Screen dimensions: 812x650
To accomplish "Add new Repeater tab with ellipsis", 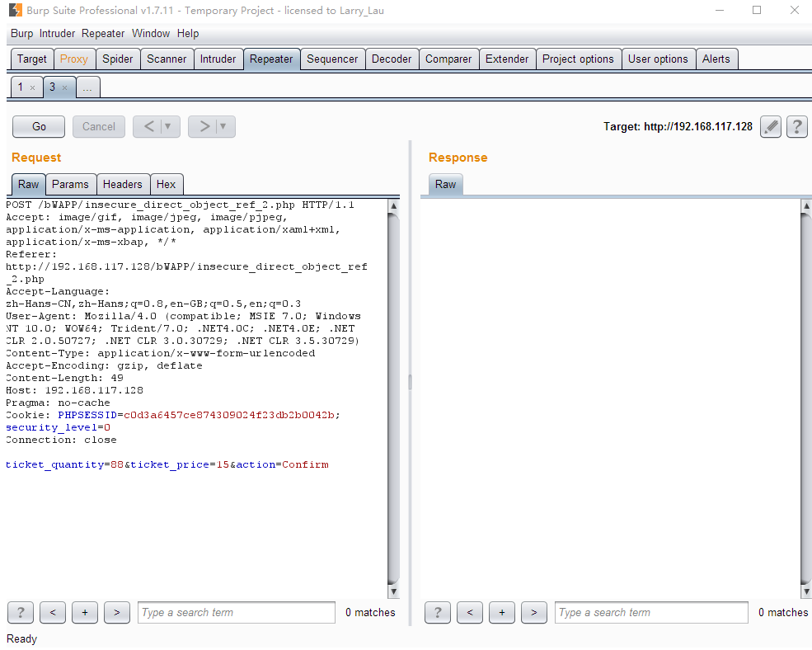I will 87,87.
